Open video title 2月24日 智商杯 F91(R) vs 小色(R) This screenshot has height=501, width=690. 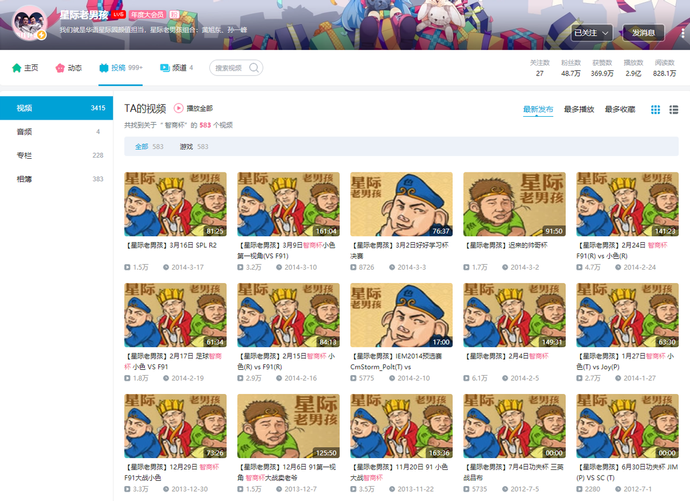[x=623, y=250]
